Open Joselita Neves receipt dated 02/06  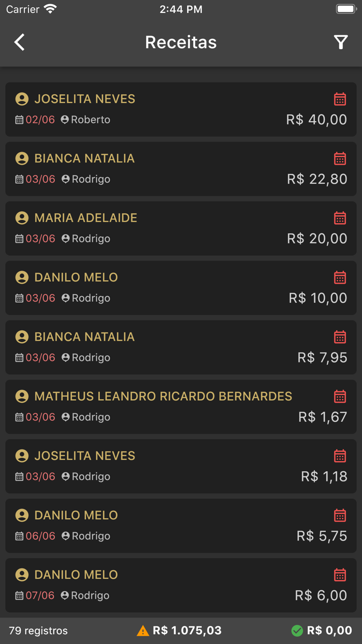[181, 109]
